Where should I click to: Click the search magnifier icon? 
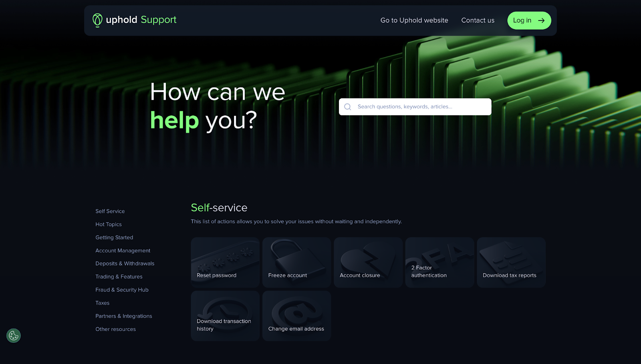point(348,107)
